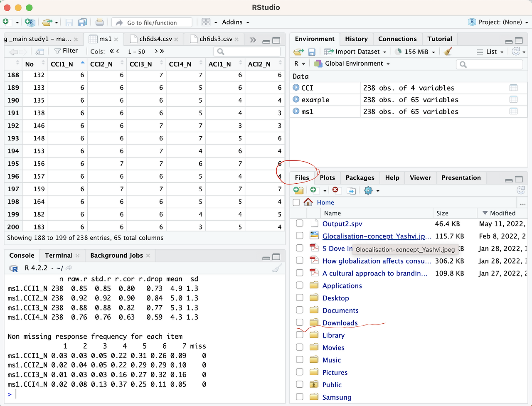Click the data viewer search field

[x=247, y=52]
